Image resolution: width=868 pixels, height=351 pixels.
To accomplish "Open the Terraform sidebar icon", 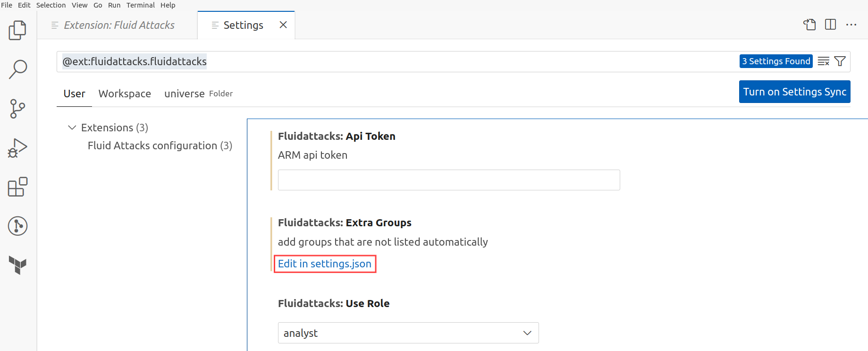I will coord(18,265).
